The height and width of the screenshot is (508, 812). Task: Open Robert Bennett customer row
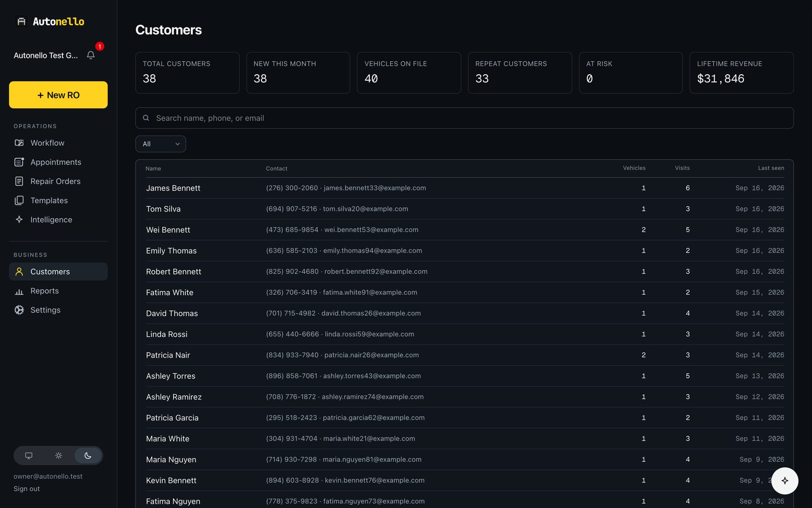(464, 271)
